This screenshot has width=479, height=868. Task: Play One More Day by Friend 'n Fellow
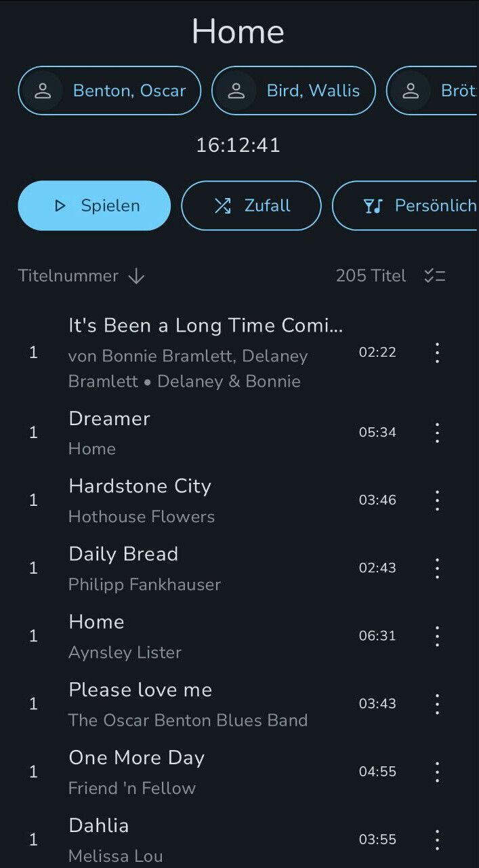[203, 772]
